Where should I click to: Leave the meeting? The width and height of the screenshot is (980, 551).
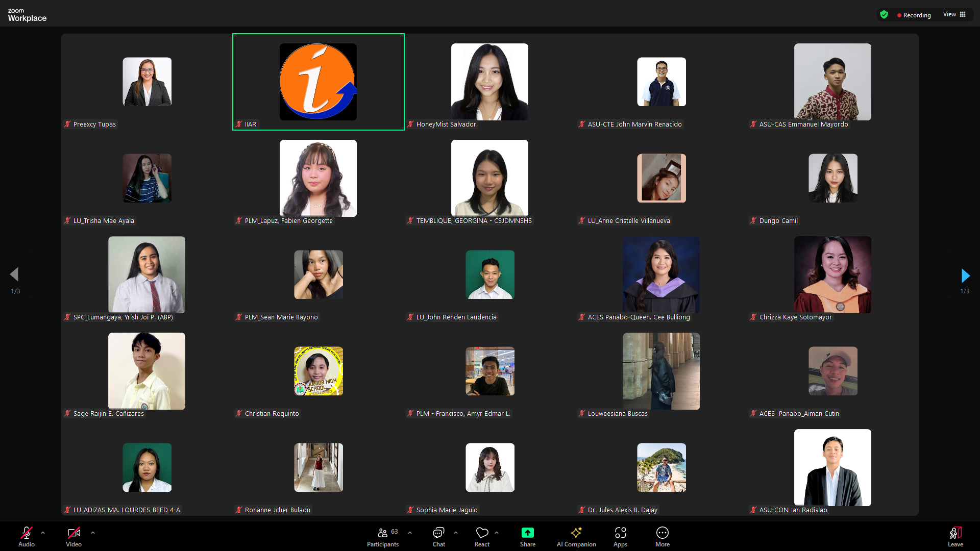click(x=955, y=537)
